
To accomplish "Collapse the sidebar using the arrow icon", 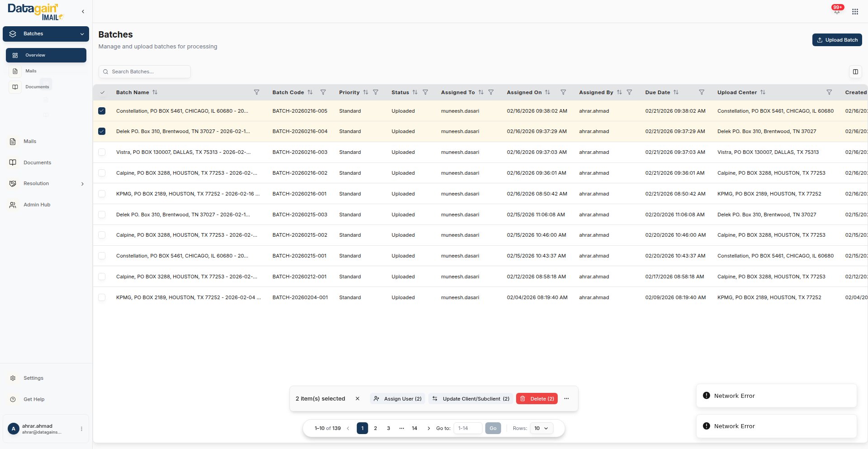I will (x=83, y=12).
